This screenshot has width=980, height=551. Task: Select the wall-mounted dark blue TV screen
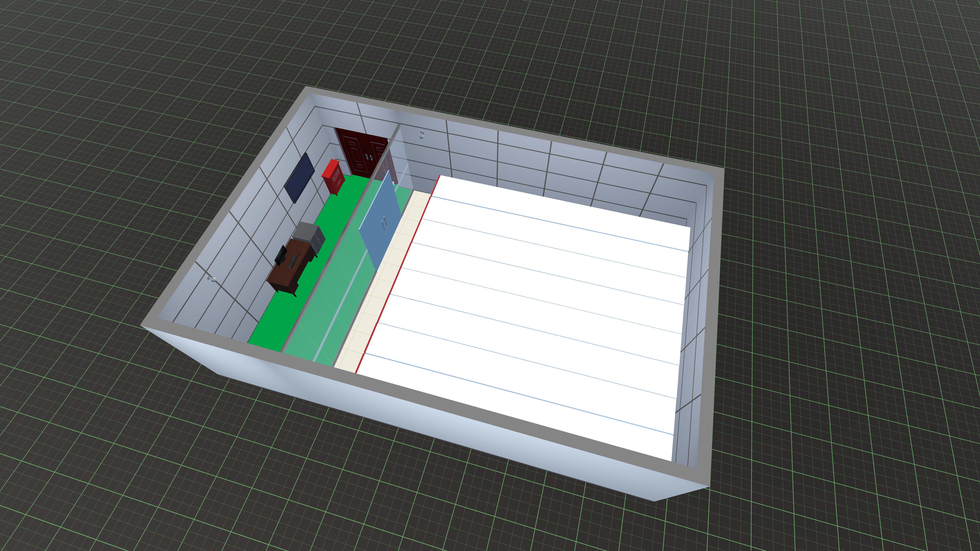click(299, 178)
